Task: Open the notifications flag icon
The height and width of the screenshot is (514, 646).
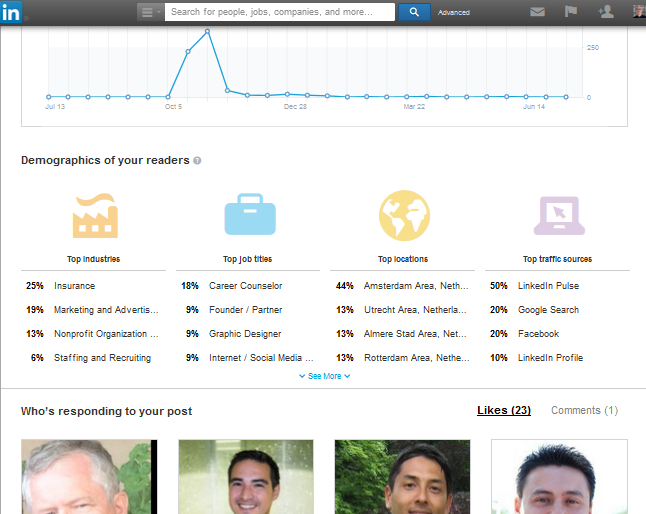Action: [x=571, y=12]
